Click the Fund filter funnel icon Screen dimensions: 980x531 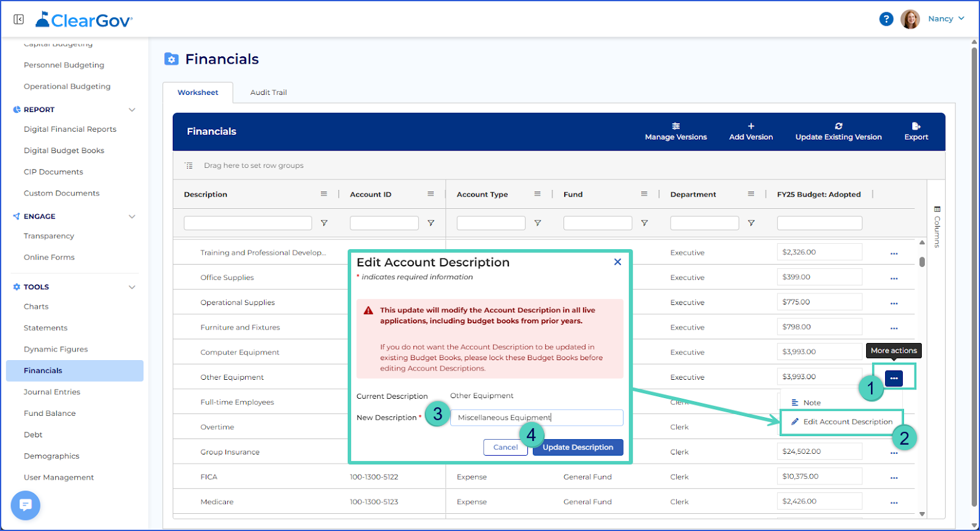(x=644, y=223)
